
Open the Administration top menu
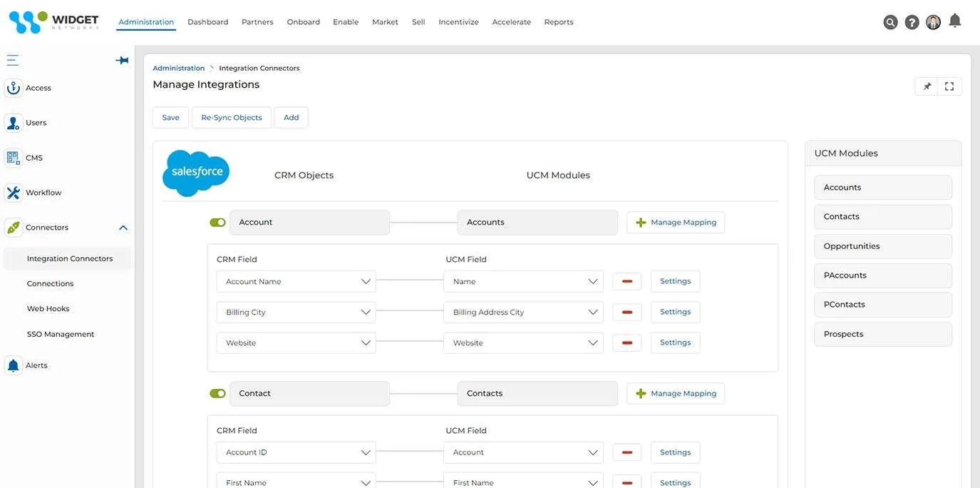[146, 22]
